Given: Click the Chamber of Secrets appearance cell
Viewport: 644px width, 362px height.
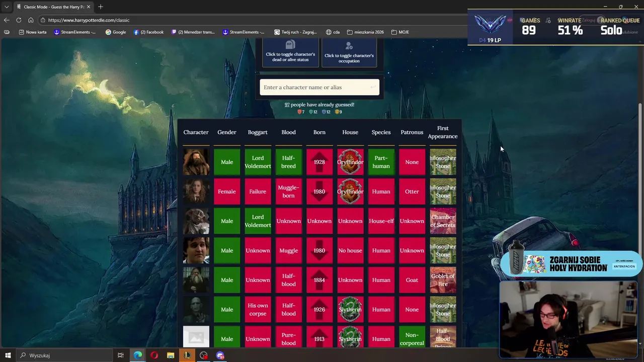Looking at the screenshot, I should tap(443, 221).
